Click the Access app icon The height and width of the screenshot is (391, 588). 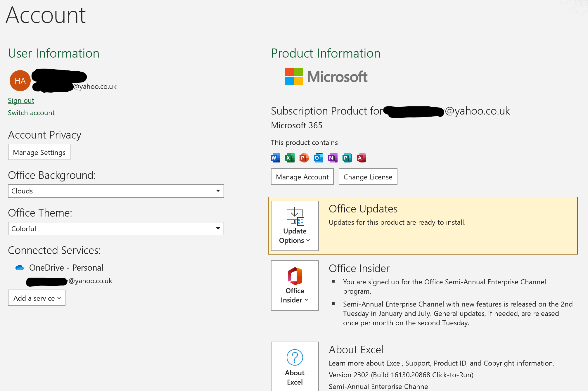pyautogui.click(x=361, y=158)
